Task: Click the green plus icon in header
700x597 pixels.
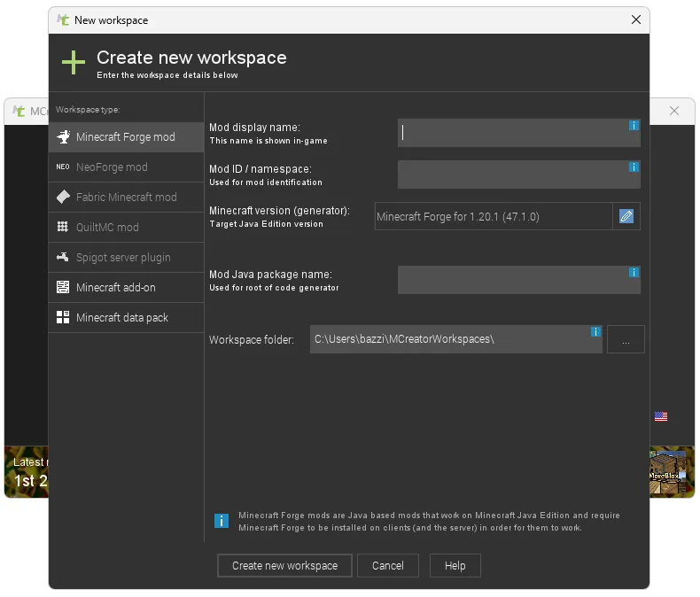Action: pos(74,63)
